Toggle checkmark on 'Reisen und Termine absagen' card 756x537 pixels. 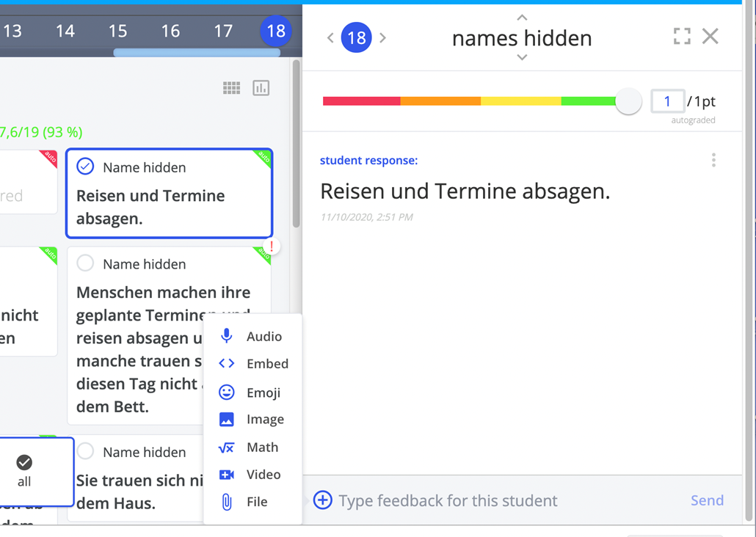point(85,167)
